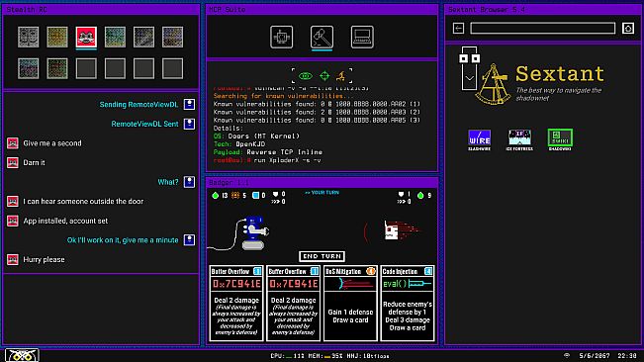Image resolution: width=644 pixels, height=362 pixels.
Task: Click the 'Payload: Reverse TCP Inline' line
Action: [x=268, y=152]
